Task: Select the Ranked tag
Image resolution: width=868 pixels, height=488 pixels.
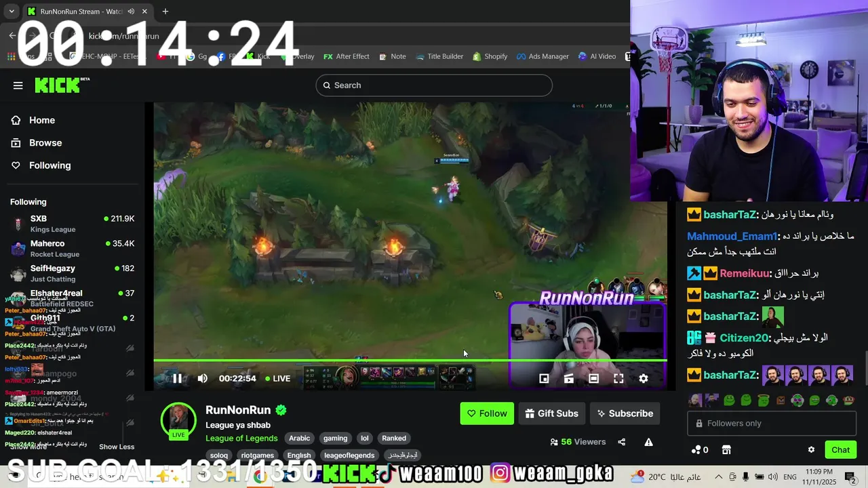Action: tap(394, 439)
